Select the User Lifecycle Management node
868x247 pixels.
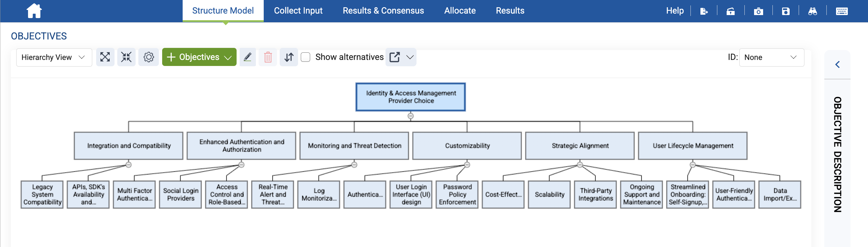pyautogui.click(x=693, y=145)
